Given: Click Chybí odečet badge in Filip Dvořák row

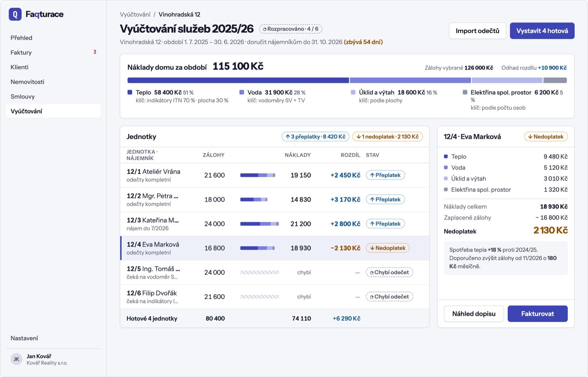Looking at the screenshot, I should pos(390,297).
